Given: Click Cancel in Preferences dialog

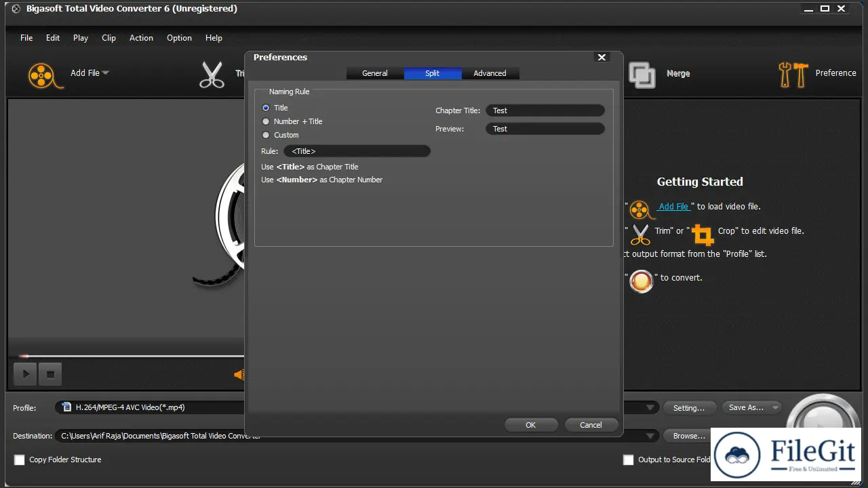Looking at the screenshot, I should (591, 425).
